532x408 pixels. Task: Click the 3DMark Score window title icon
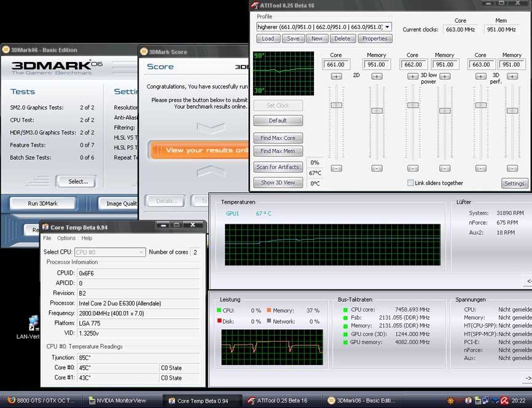[x=144, y=52]
